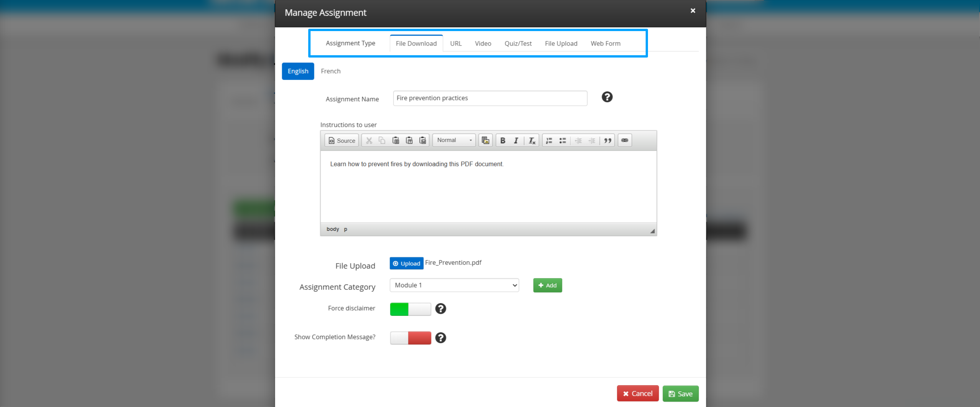This screenshot has height=407, width=980.
Task: Click help icon beside Force disclaimer
Action: pos(441,309)
